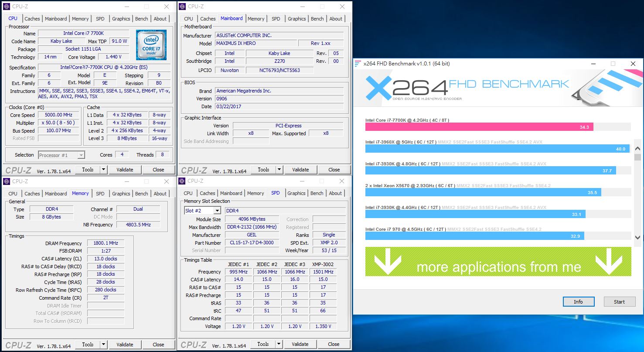Click the CAS# Latency value 13.0 clocks
644x352 pixels.
[106, 259]
